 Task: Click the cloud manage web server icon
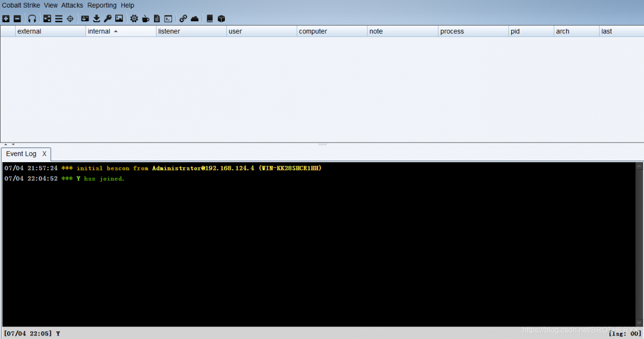click(195, 19)
